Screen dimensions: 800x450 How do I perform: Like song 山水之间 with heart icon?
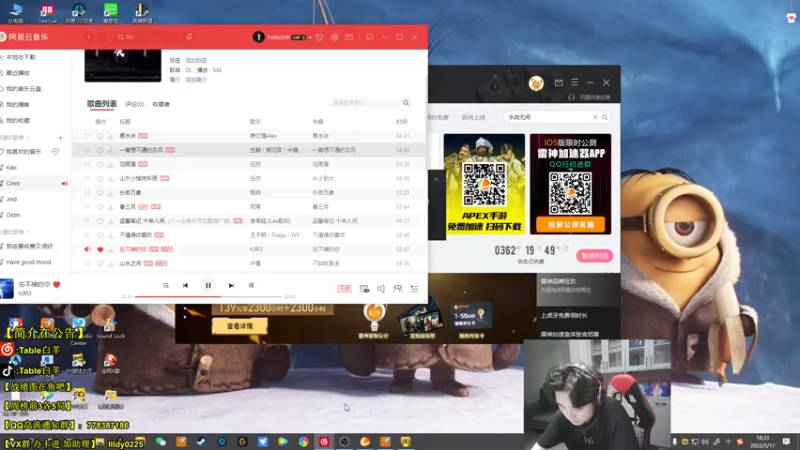coord(100,263)
